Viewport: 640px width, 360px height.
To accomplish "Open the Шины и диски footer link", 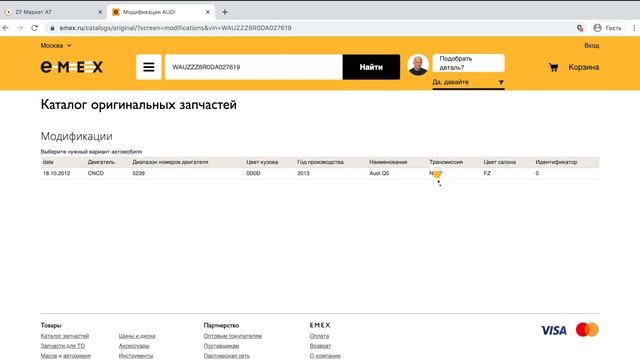I will (x=137, y=336).
